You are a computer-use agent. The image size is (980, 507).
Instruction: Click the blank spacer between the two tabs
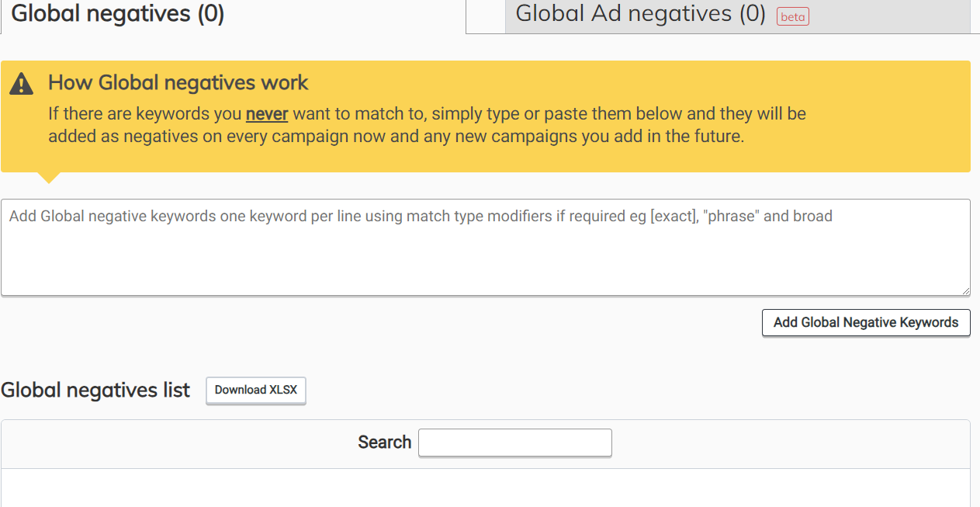tap(486, 17)
